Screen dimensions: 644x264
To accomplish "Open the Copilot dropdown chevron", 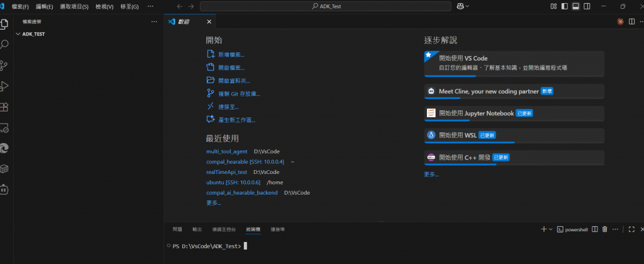I will (467, 6).
